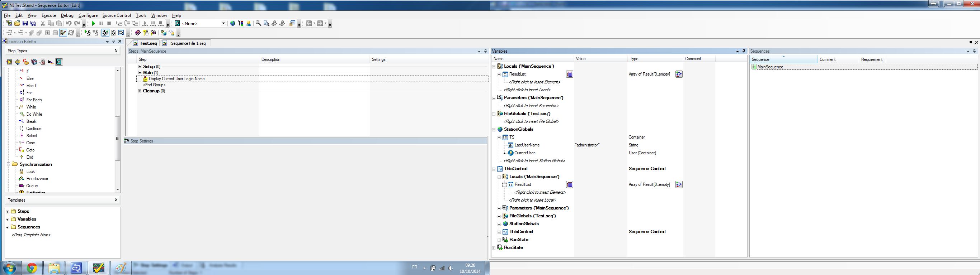Open a sequence file with the folder icon
Image resolution: width=980 pixels, height=275 pixels.
coord(17,24)
